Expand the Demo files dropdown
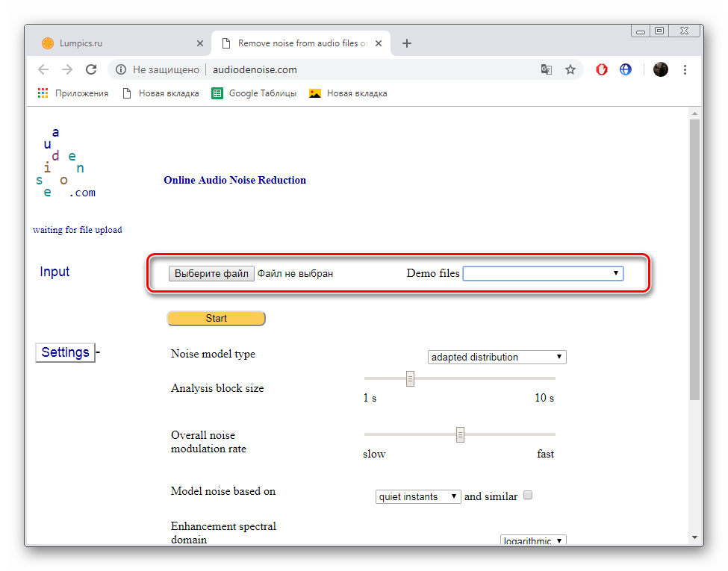Screen dimensions: 728x571 (543, 274)
